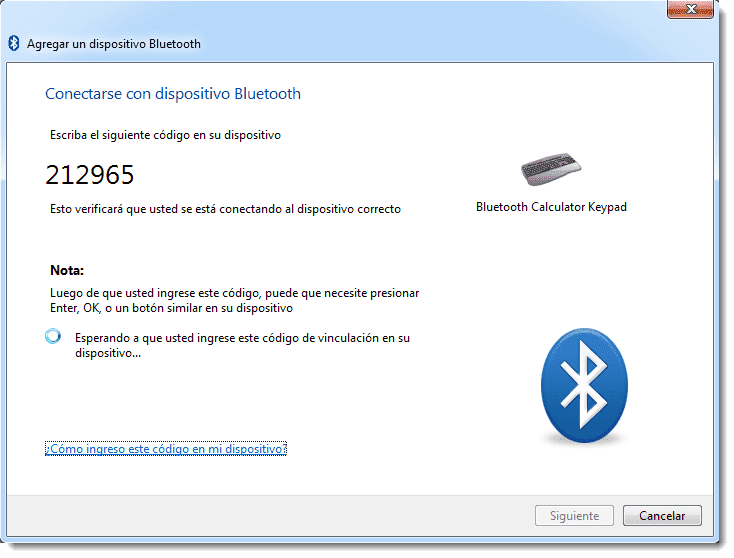The image size is (734, 558).
Task: Open the '¿Cómo ingreso este código en mi dispositivo?' link
Action: click(x=166, y=448)
